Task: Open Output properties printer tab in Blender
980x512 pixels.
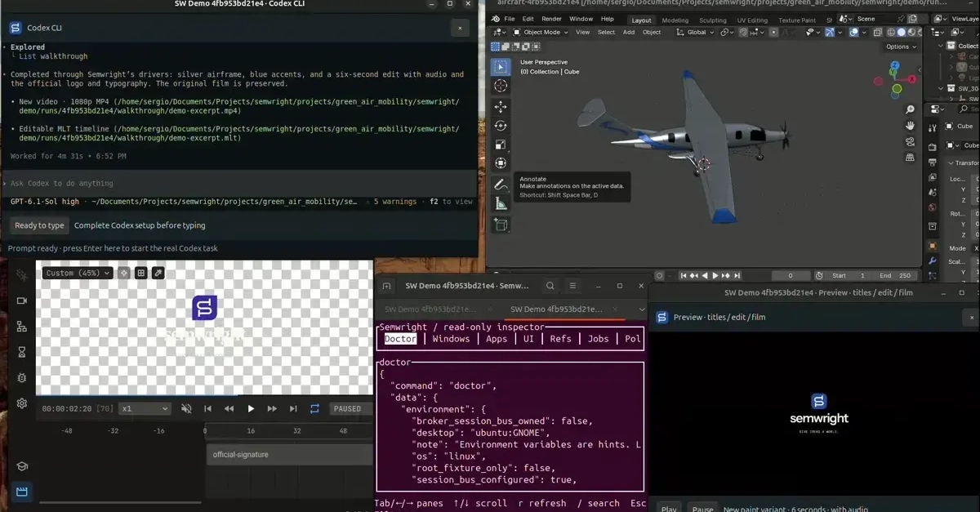Action: pos(932,163)
